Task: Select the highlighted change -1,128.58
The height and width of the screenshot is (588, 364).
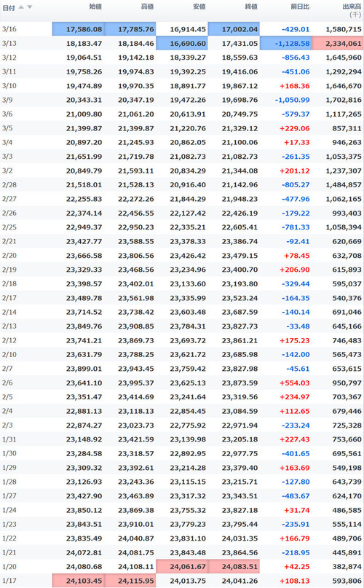Action: click(285, 43)
